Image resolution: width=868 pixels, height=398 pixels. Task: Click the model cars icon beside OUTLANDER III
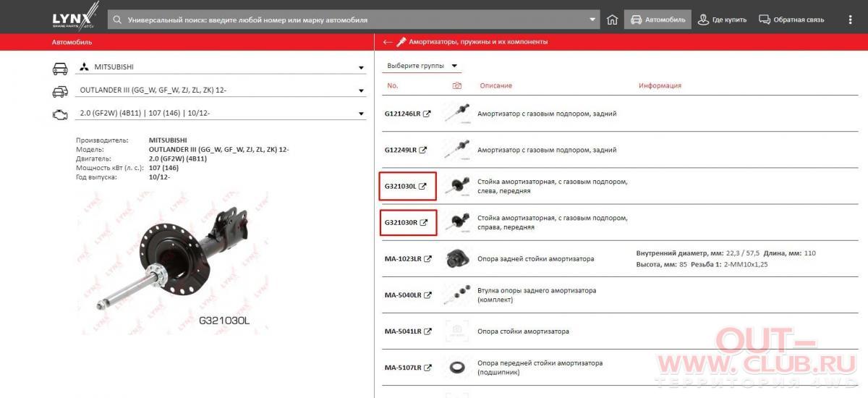60,91
